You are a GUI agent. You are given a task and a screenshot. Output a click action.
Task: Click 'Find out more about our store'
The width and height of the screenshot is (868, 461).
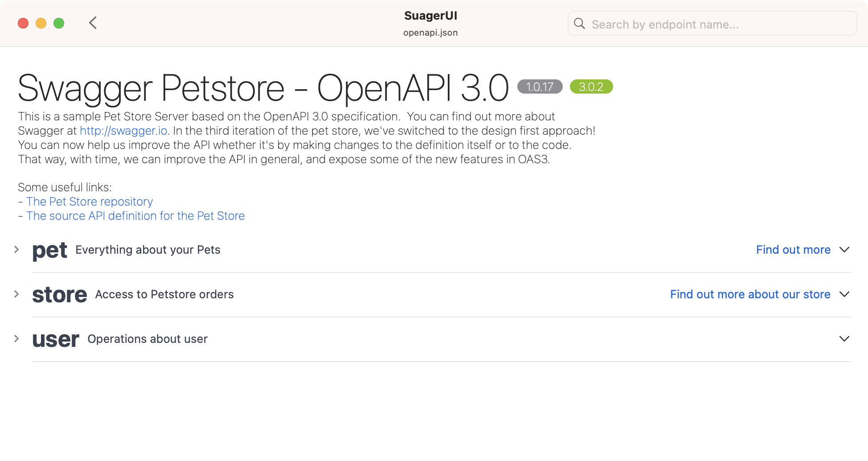point(750,294)
